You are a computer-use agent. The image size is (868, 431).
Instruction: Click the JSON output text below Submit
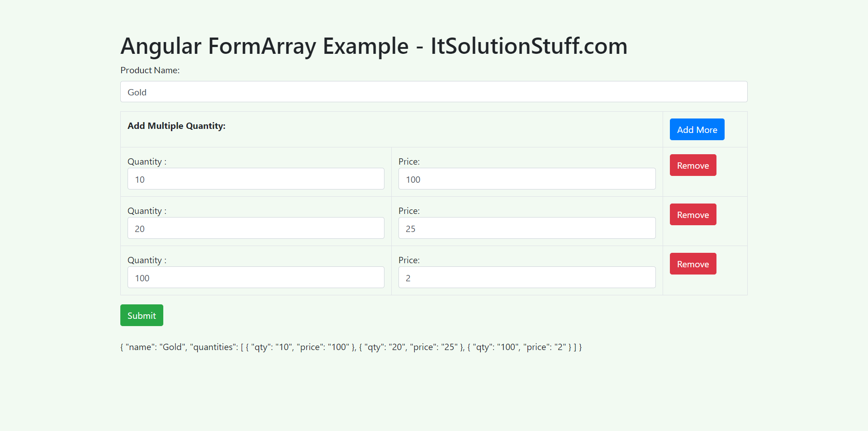pos(351,347)
